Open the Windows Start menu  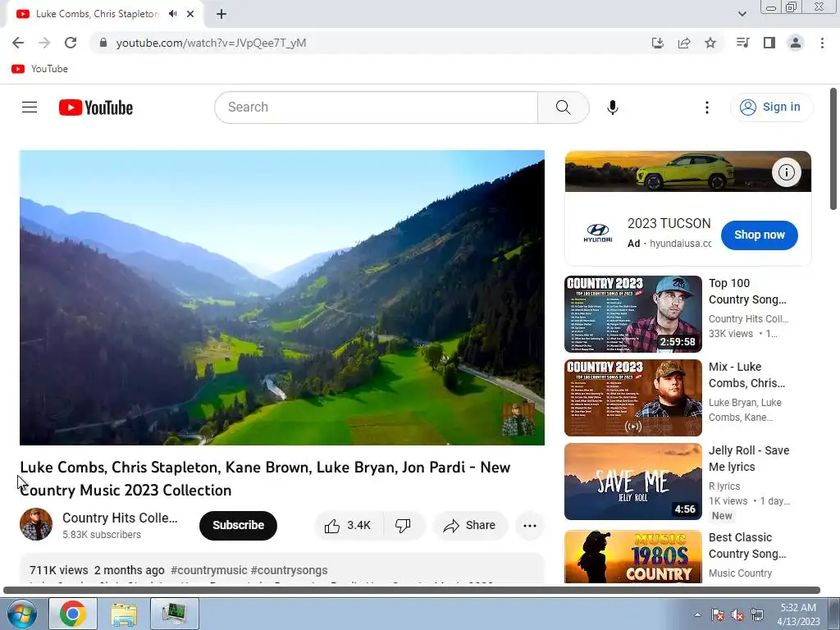tap(21, 614)
